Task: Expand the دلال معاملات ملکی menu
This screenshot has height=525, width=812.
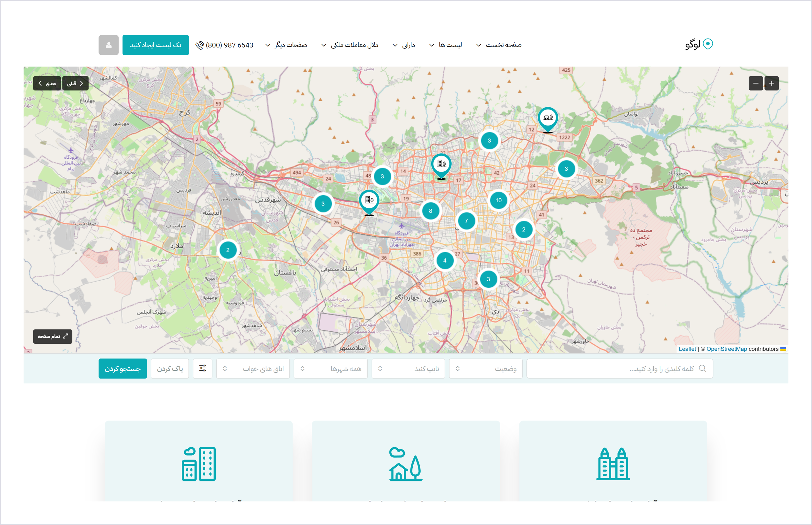Action: [x=350, y=45]
